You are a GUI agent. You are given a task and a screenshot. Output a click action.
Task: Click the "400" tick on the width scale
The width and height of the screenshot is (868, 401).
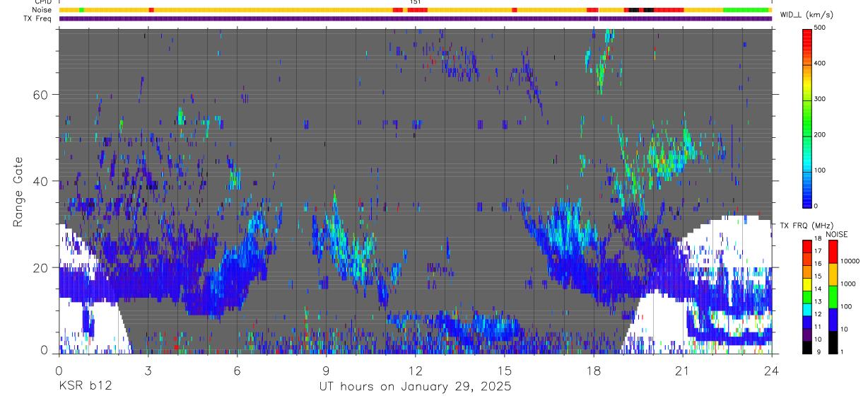[x=821, y=64]
